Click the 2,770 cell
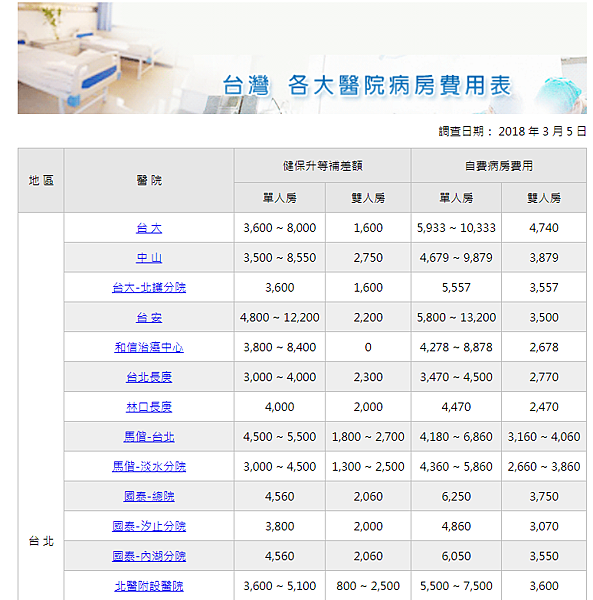 pos(544,377)
